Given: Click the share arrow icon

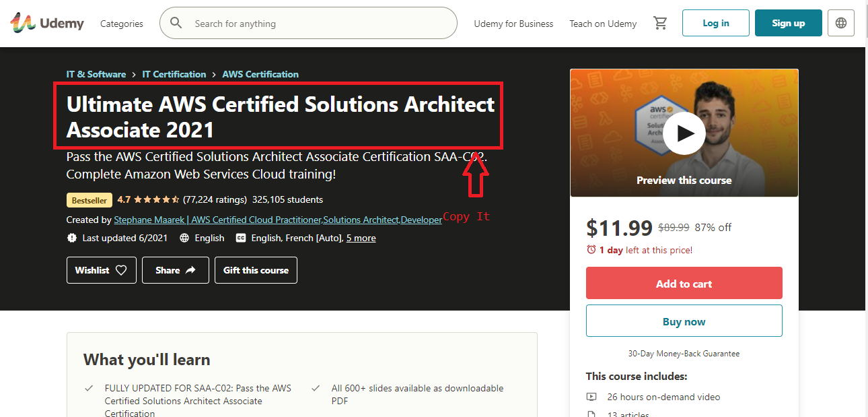Looking at the screenshot, I should coord(190,270).
